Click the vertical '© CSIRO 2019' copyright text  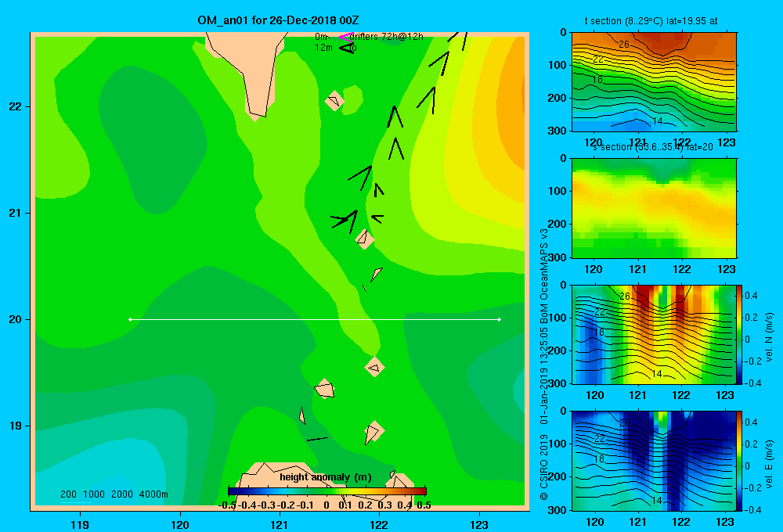[x=544, y=467]
